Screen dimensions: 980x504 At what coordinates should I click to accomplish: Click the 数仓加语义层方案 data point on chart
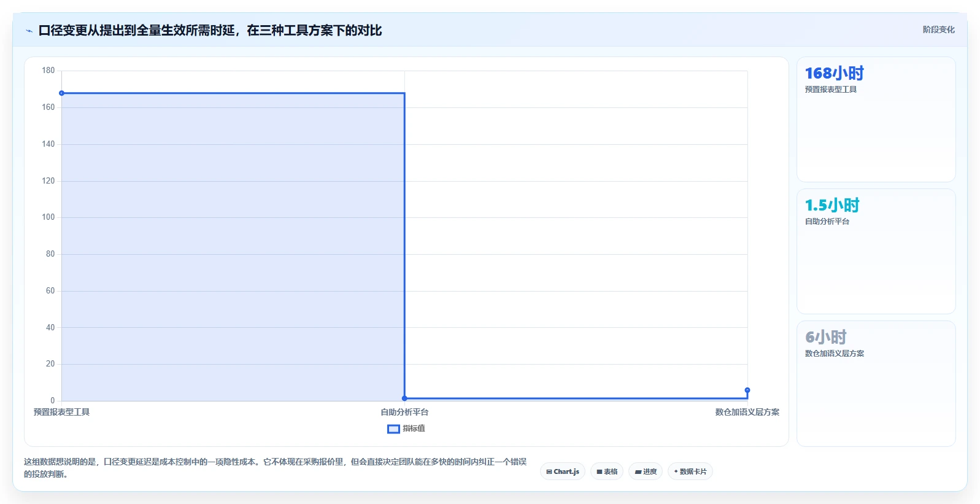(x=747, y=390)
